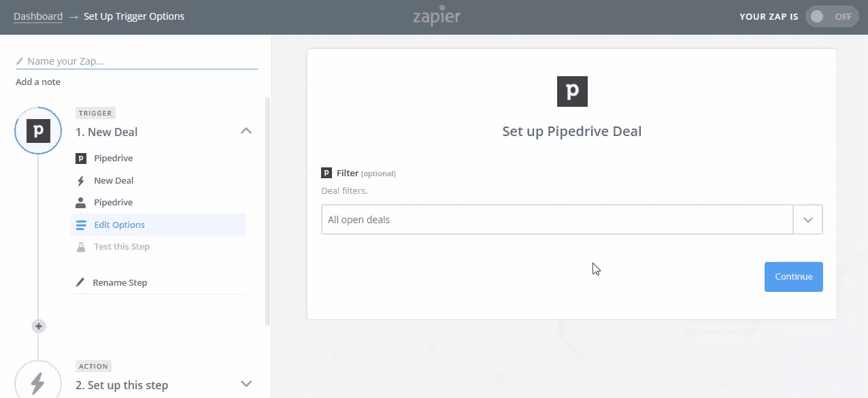
Task: Add a note to the Zap
Action: coord(38,82)
